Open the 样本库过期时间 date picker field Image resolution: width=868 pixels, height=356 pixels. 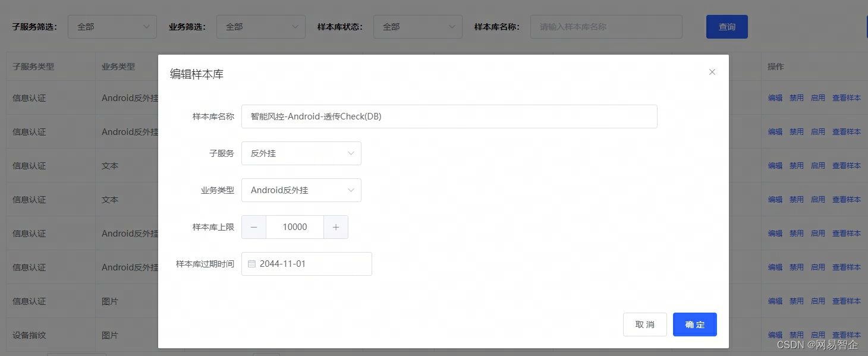click(x=307, y=264)
